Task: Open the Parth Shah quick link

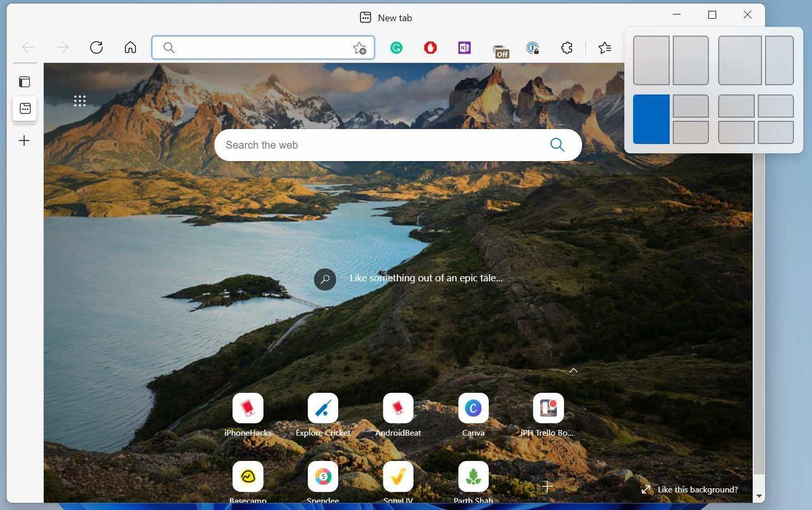Action: [x=473, y=482]
